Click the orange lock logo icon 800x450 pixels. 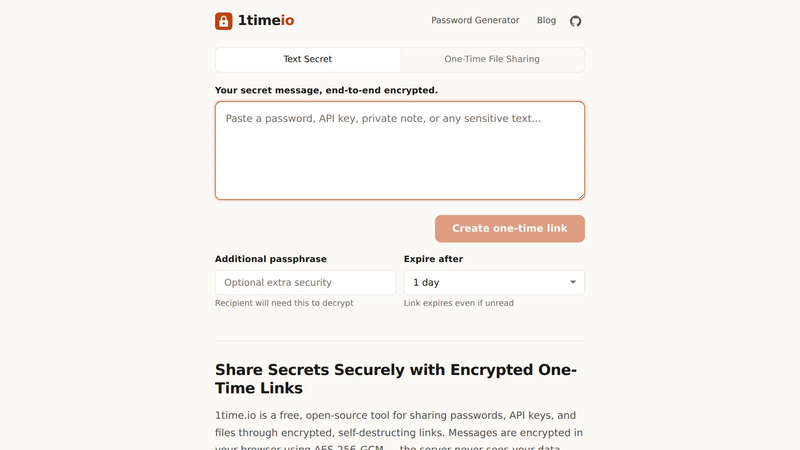coord(223,21)
